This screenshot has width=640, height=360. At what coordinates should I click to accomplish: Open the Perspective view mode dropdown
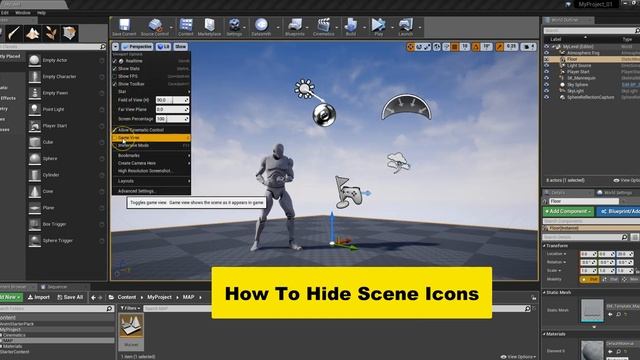coord(137,47)
